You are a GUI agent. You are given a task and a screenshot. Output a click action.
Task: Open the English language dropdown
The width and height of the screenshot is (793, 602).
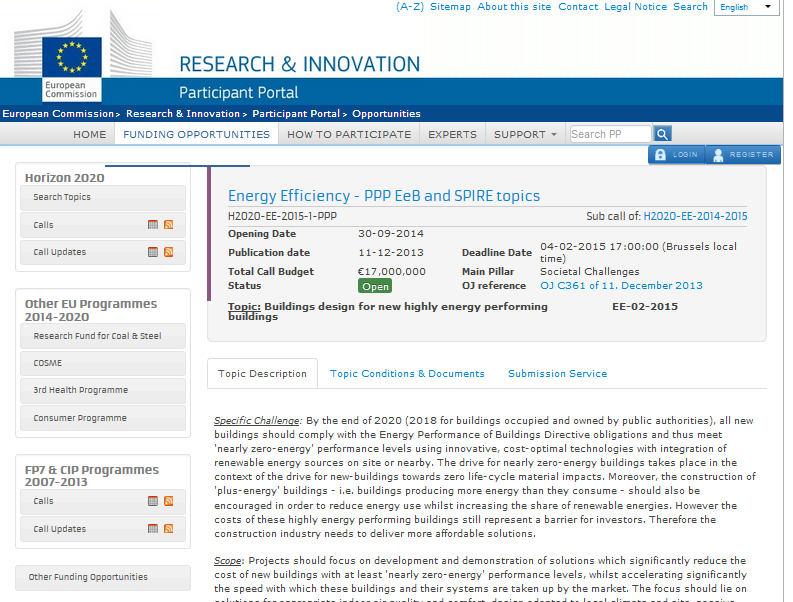click(x=746, y=7)
